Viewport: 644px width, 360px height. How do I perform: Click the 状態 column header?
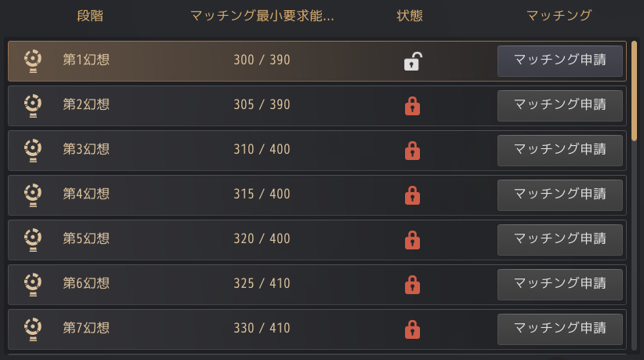coord(410,16)
